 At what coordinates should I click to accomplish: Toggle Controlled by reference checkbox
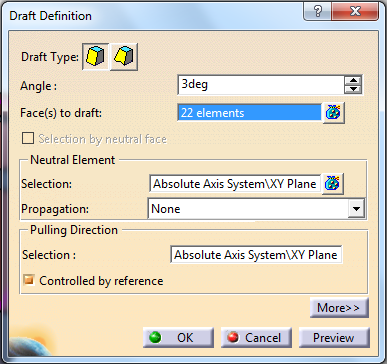29,280
